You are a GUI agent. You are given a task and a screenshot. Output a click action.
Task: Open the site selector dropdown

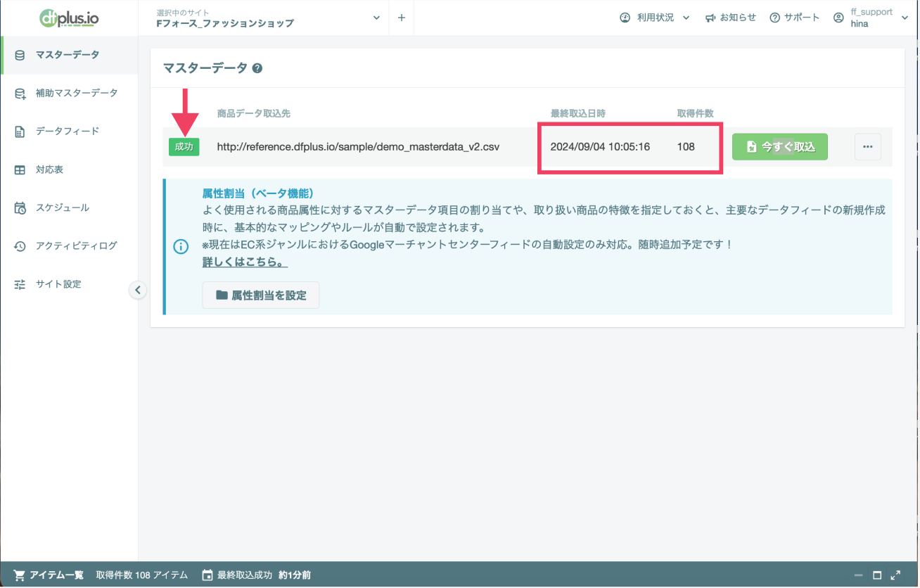(269, 18)
